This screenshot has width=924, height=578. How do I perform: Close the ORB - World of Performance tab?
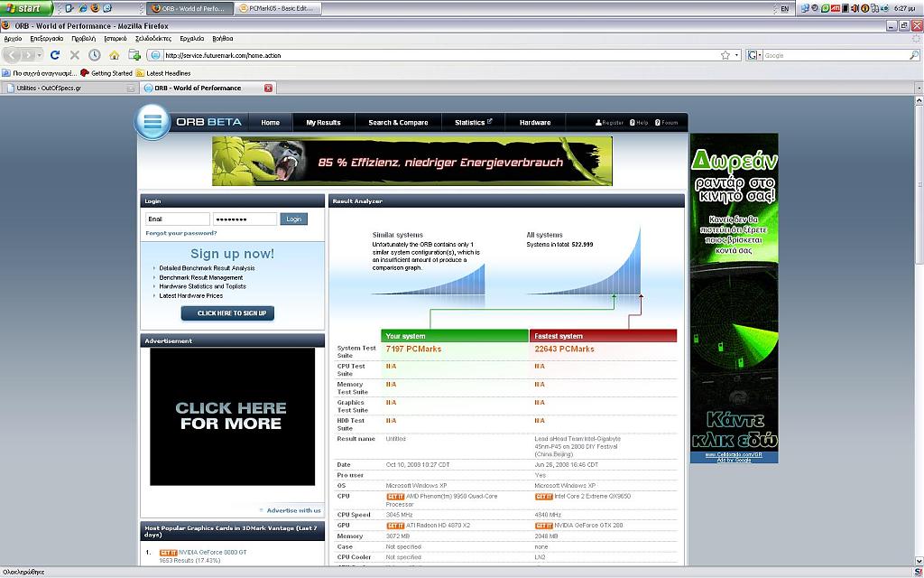pyautogui.click(x=268, y=88)
